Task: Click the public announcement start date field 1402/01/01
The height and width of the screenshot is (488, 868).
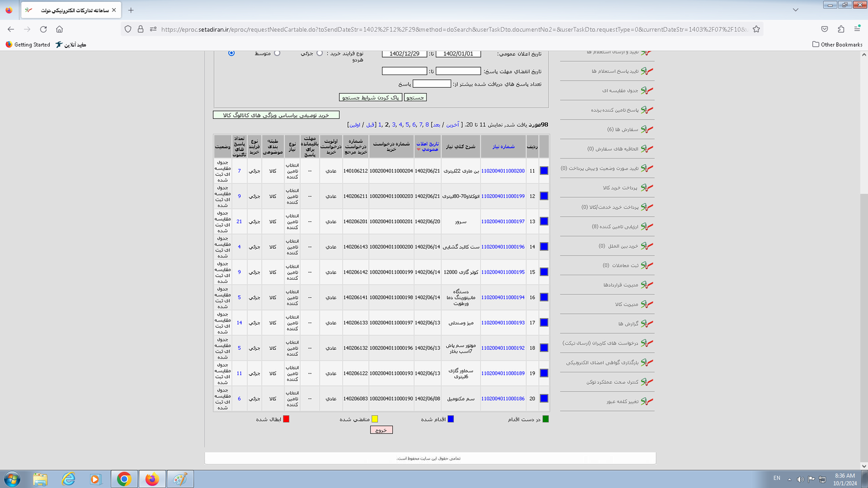Action: pyautogui.click(x=458, y=54)
